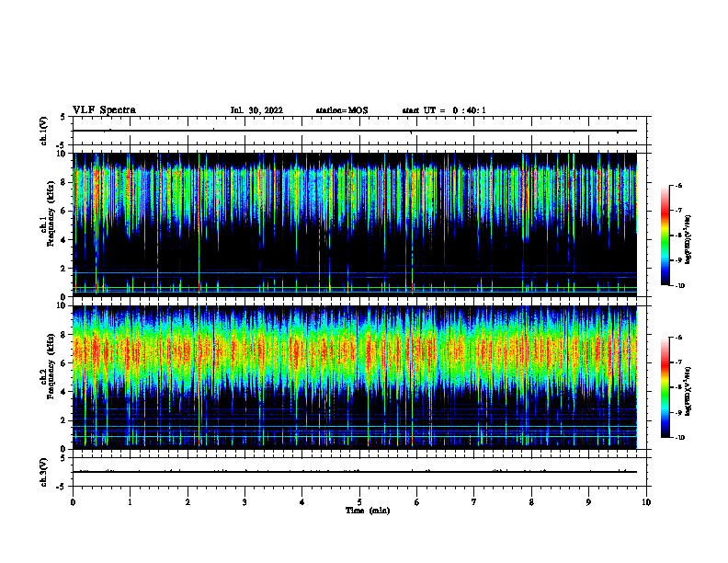The height and width of the screenshot is (563, 728).
Task: Click the ch.1 spectrogram panel
Action: point(355,224)
